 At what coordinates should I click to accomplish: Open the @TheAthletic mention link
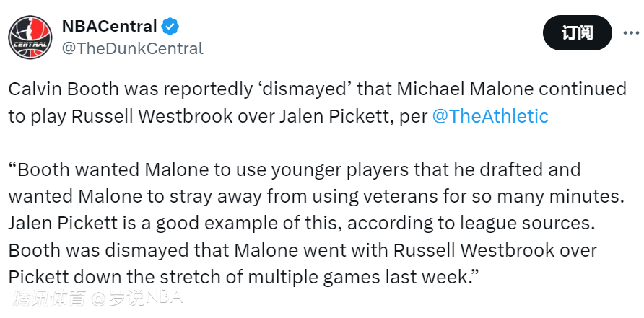pyautogui.click(x=489, y=117)
